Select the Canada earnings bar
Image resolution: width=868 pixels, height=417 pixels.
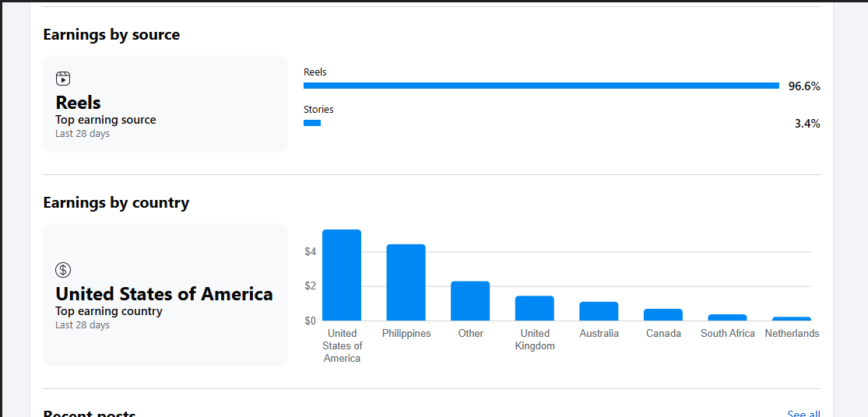[x=663, y=314]
